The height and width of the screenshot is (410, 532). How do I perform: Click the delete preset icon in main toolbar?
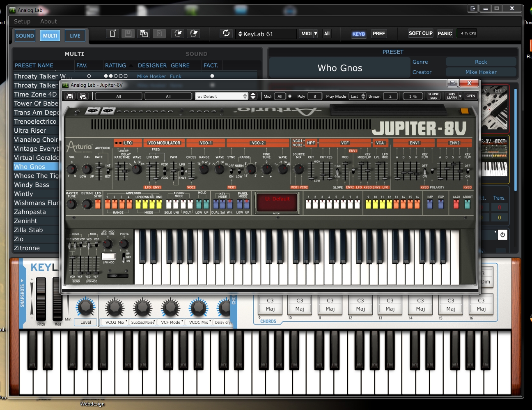point(159,34)
